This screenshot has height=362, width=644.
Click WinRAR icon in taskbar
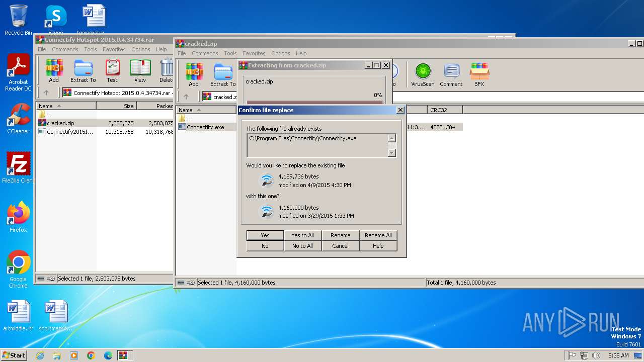tap(123, 355)
